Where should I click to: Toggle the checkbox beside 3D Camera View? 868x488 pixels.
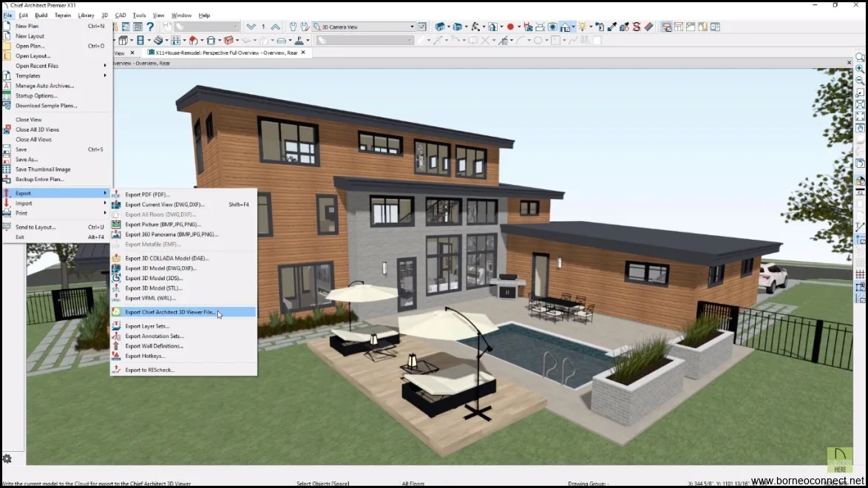click(422, 27)
